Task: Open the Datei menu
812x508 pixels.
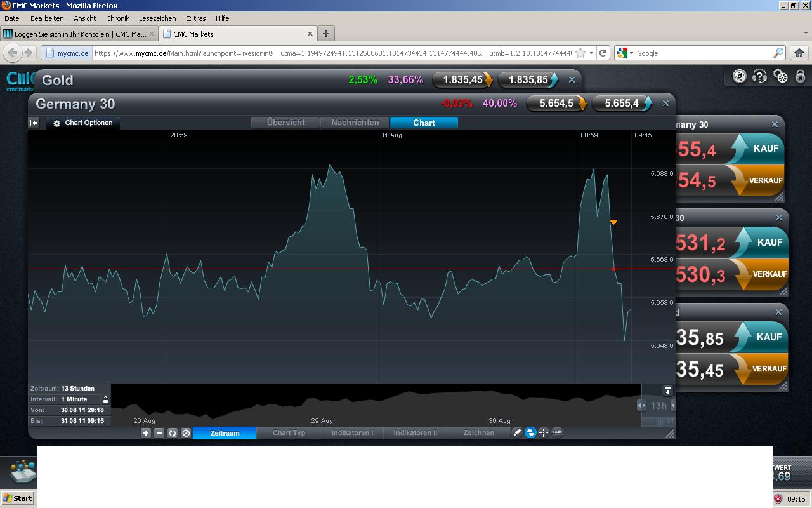Action: 13,18
